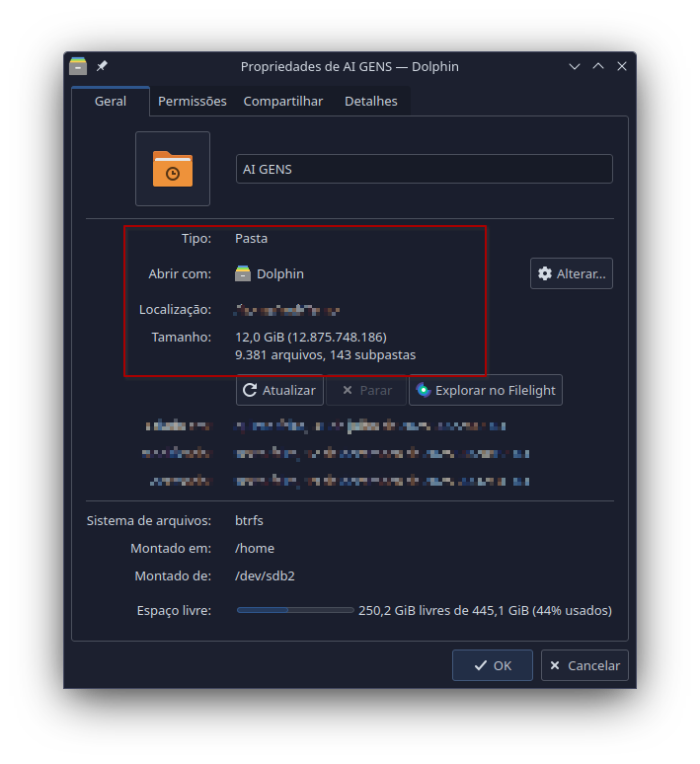Click the 'btrfs' filesystem value
Screen dimensions: 700x764
[x=249, y=521]
